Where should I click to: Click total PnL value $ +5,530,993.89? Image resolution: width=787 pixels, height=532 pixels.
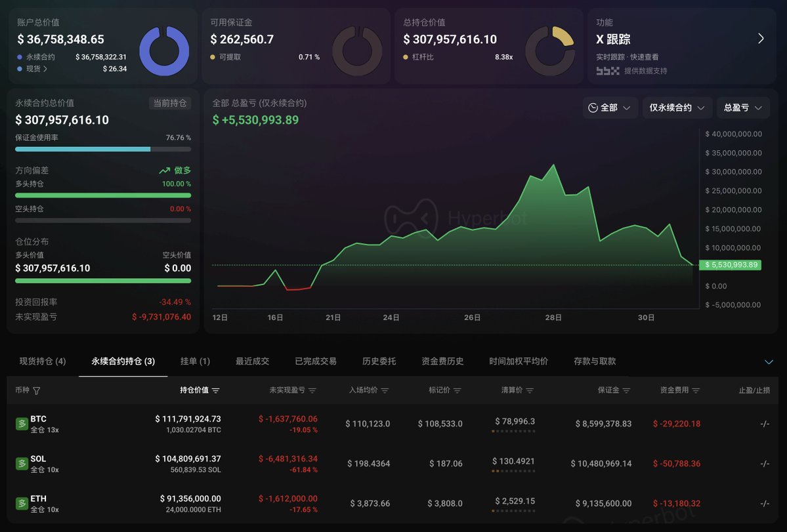255,120
